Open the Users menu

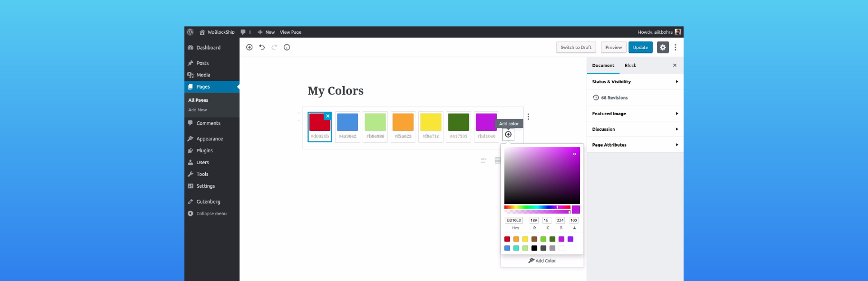point(212,162)
